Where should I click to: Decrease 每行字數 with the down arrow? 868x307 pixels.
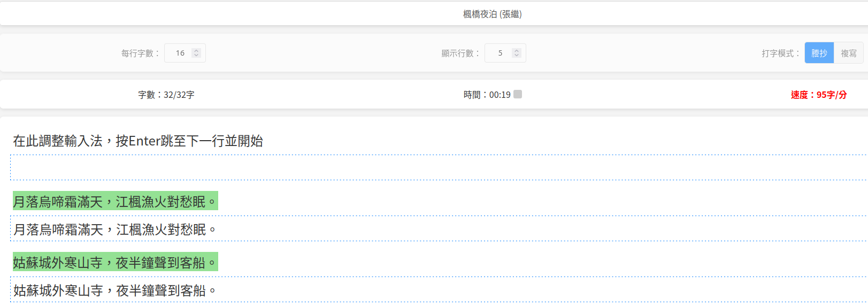click(x=196, y=56)
